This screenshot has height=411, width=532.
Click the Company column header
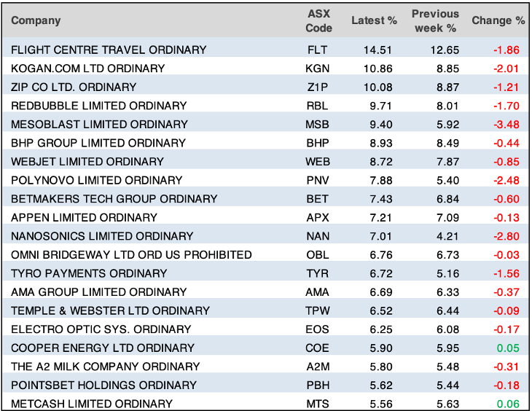coord(36,20)
